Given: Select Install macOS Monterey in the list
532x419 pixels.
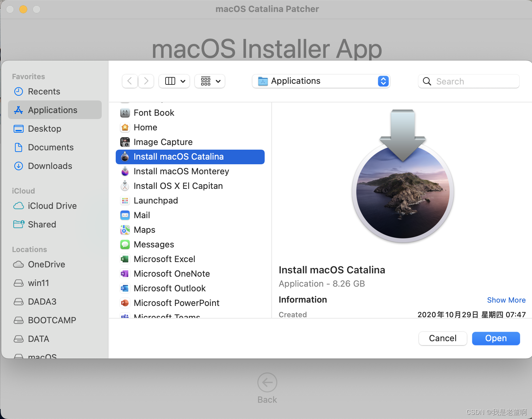Looking at the screenshot, I should point(190,171).
